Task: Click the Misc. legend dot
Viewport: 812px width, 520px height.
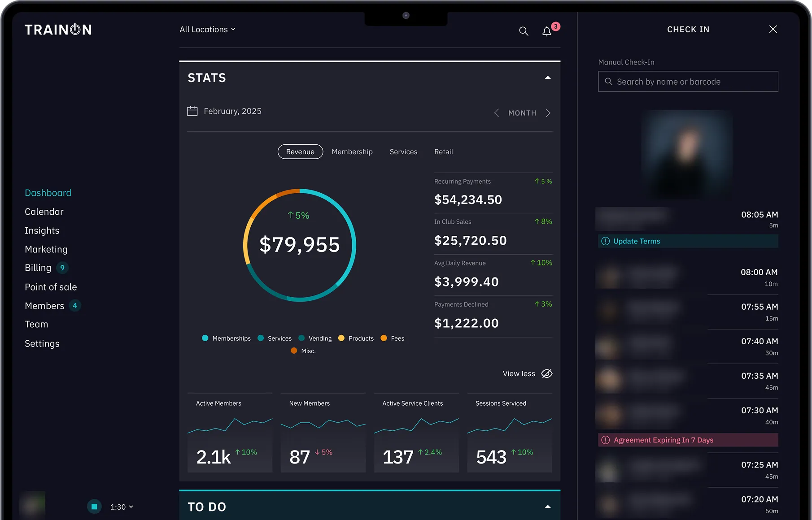Action: 294,351
